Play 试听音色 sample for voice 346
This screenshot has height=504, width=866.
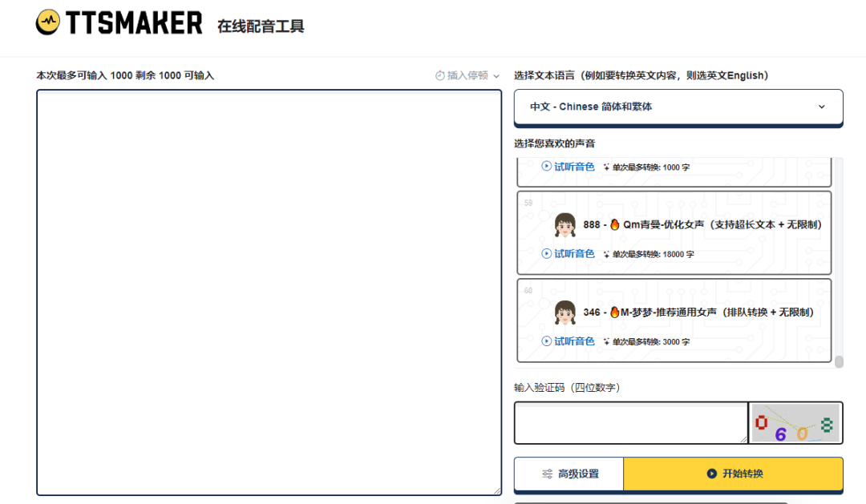tap(569, 341)
